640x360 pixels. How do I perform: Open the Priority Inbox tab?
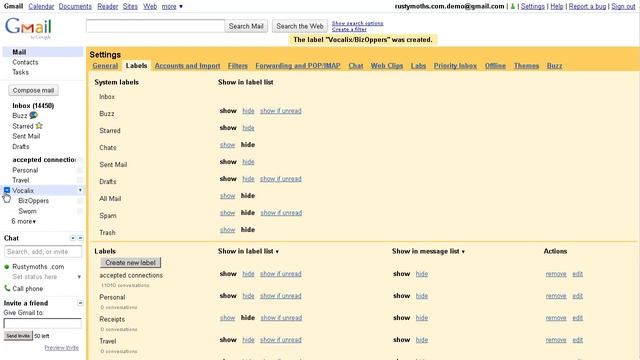(x=455, y=66)
